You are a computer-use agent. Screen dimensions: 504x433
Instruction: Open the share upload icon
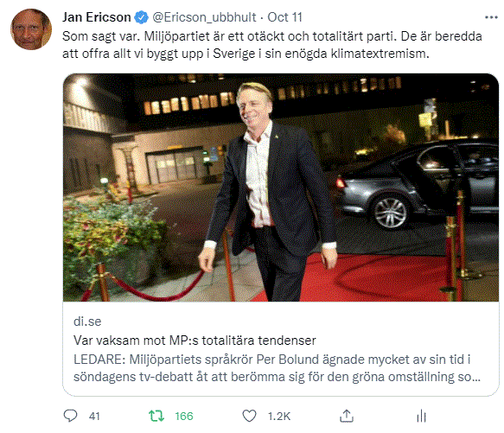point(347,416)
